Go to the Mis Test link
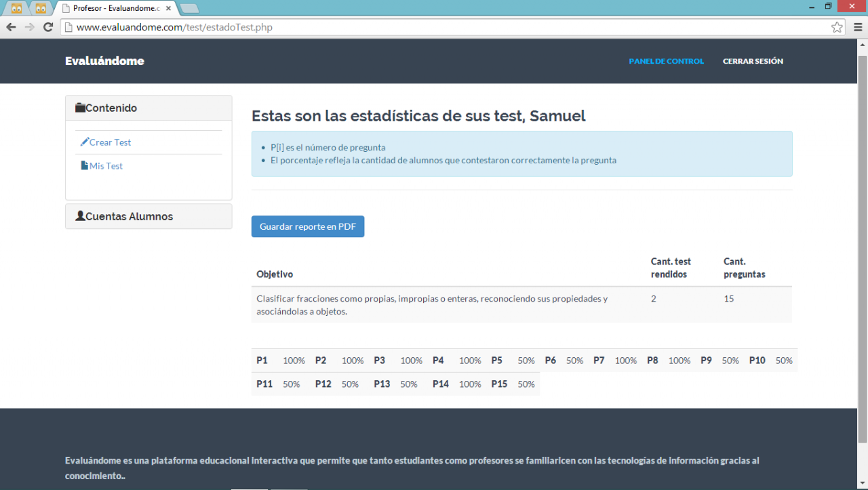868x490 pixels. 106,166
